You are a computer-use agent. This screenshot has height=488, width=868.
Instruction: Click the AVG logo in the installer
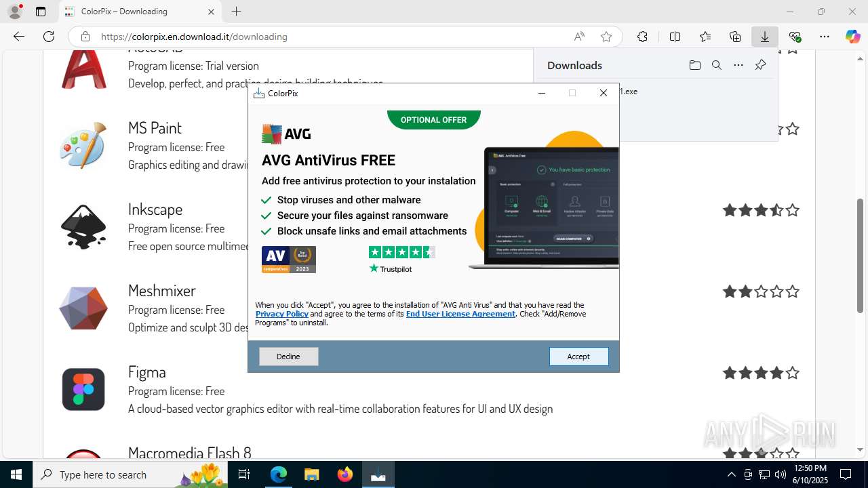pyautogui.click(x=286, y=134)
